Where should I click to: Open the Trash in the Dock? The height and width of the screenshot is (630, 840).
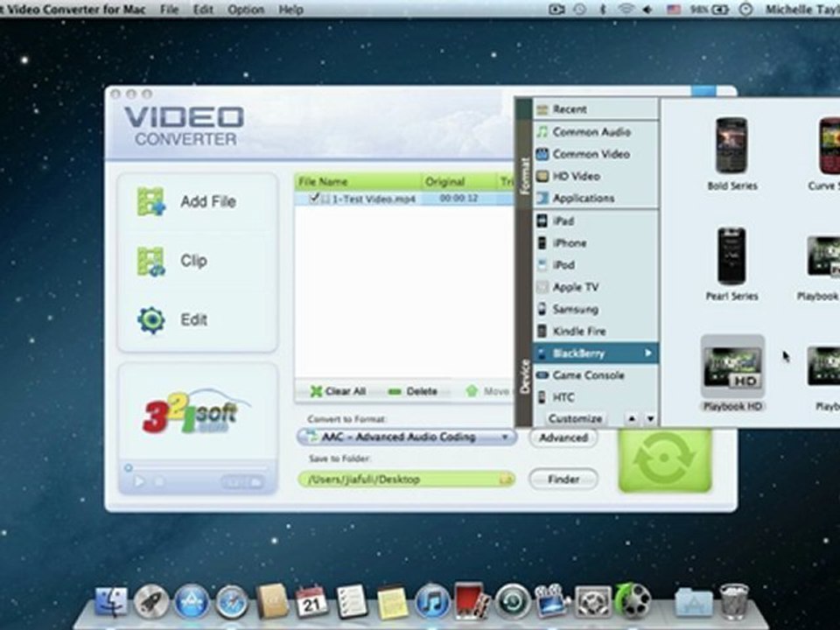(734, 602)
